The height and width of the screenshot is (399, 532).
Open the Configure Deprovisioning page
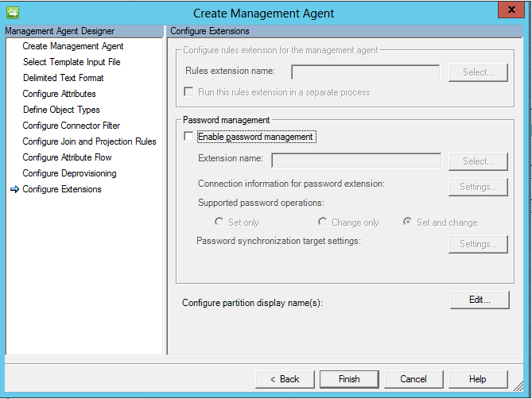tap(69, 173)
